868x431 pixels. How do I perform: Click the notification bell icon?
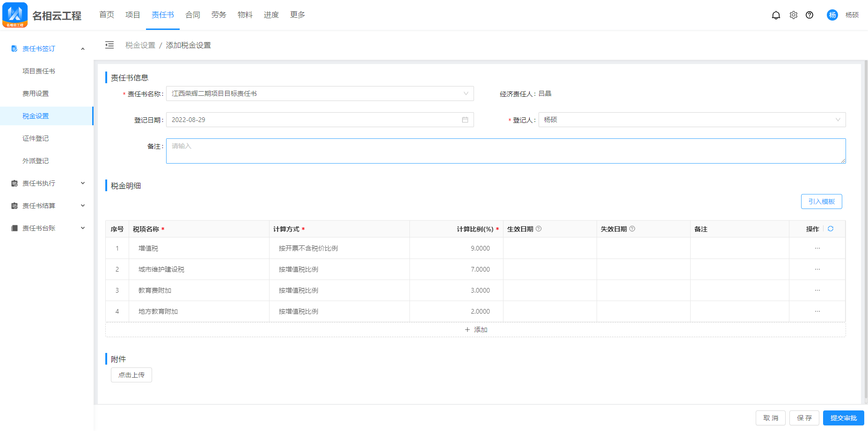coord(776,15)
